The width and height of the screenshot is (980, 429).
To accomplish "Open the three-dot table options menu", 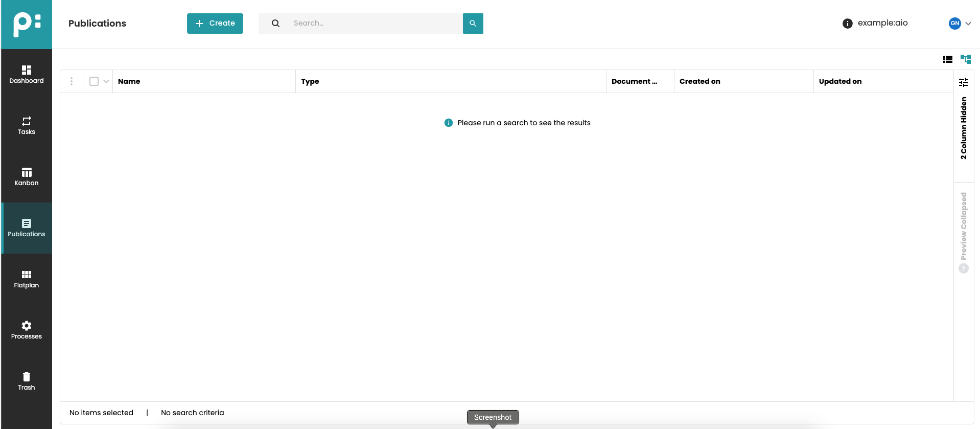I will click(x=72, y=81).
